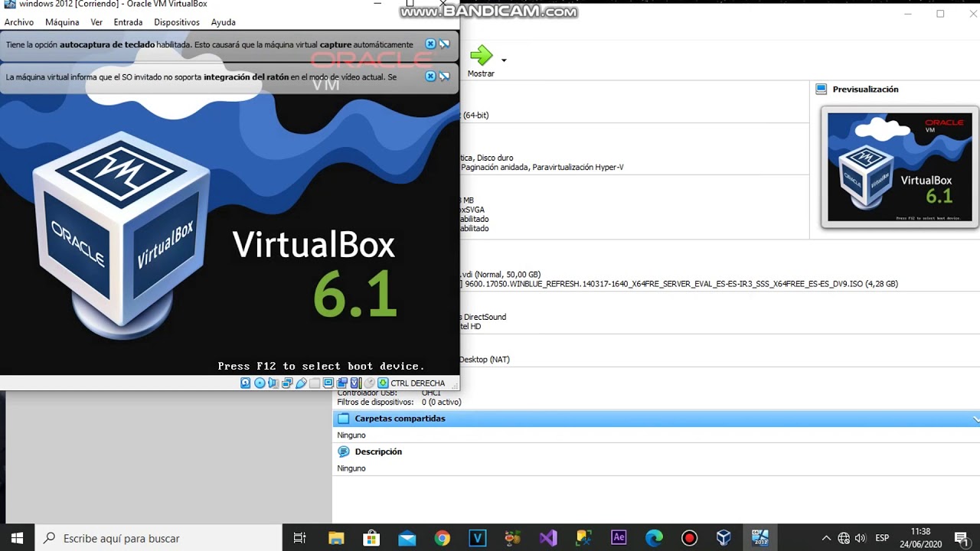Open the volume tray icon
This screenshot has width=980, height=551.
[x=860, y=538]
